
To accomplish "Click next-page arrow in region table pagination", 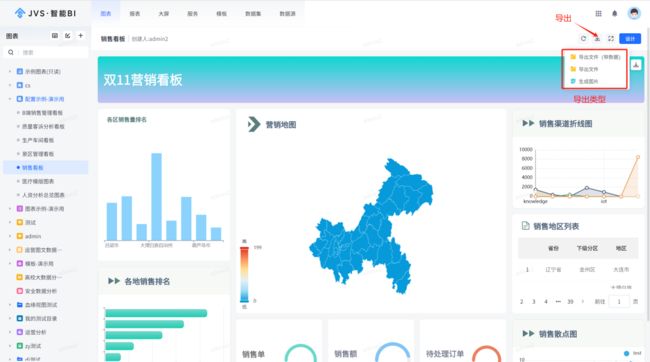I will [x=583, y=301].
